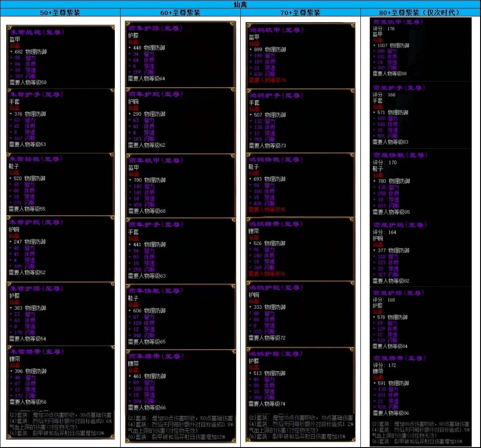Image resolution: width=481 pixels, height=448 pixels.
Task: Click the '+ 682 物理防御' stat line
Action: pyautogui.click(x=28, y=52)
